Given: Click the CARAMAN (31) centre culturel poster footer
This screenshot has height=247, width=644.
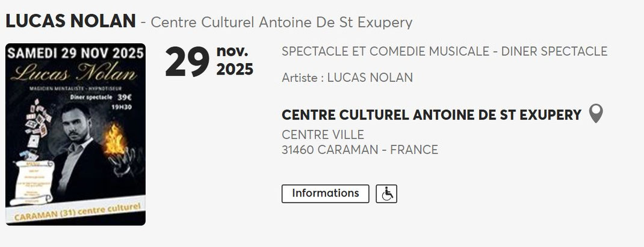Looking at the screenshot, I should 76,212.
